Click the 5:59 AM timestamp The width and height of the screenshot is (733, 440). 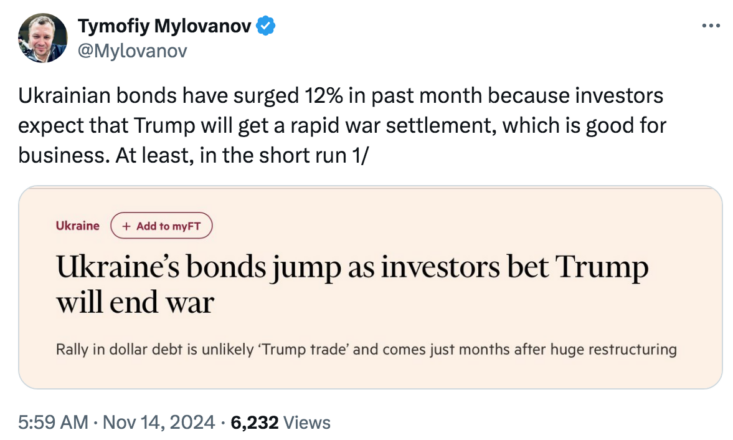point(53,422)
